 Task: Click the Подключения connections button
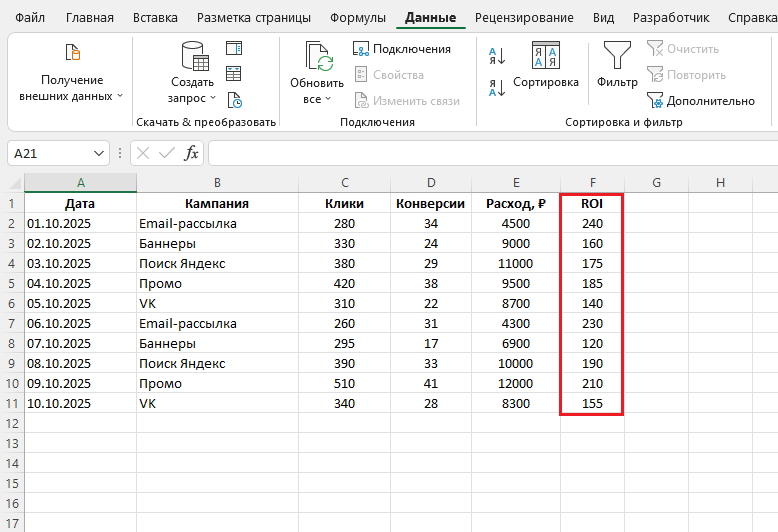point(402,49)
